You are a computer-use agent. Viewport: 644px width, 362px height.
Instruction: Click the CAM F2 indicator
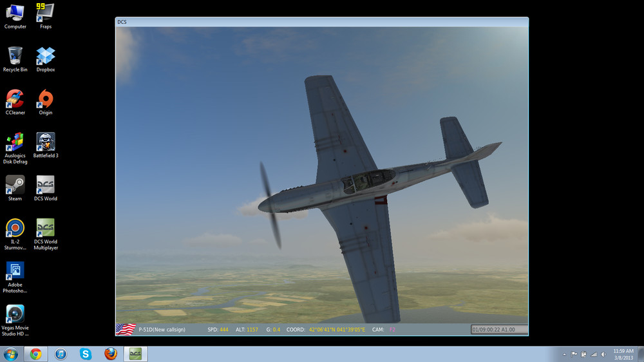click(x=384, y=330)
